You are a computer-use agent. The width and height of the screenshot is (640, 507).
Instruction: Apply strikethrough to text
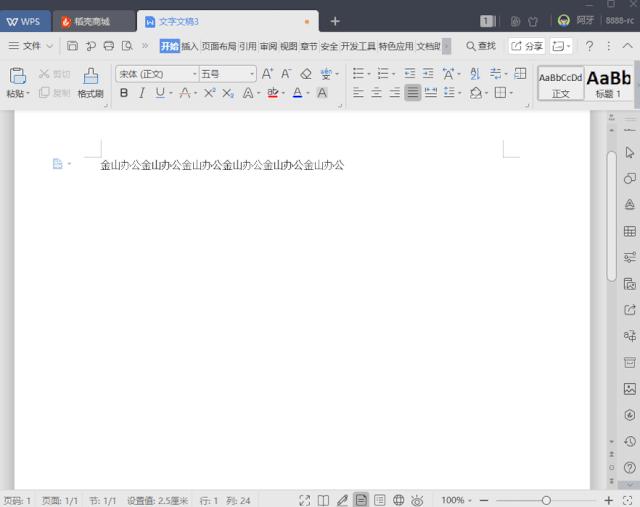(185, 93)
